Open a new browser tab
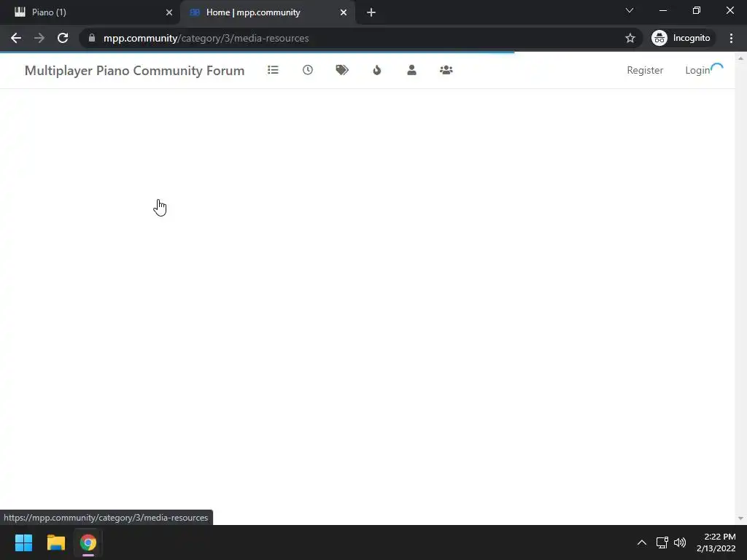Image resolution: width=747 pixels, height=560 pixels. 371,12
